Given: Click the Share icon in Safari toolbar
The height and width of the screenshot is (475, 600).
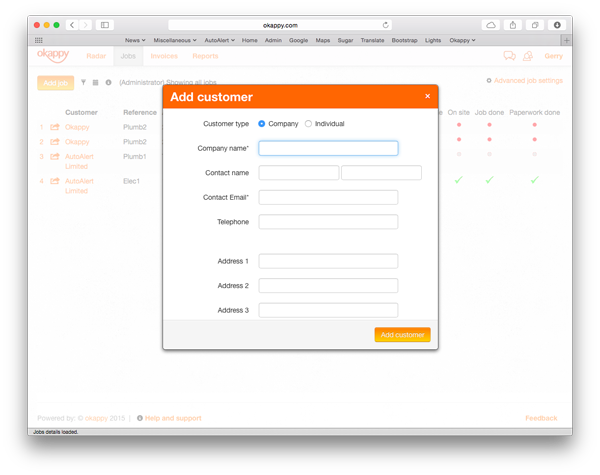Looking at the screenshot, I should pos(513,25).
